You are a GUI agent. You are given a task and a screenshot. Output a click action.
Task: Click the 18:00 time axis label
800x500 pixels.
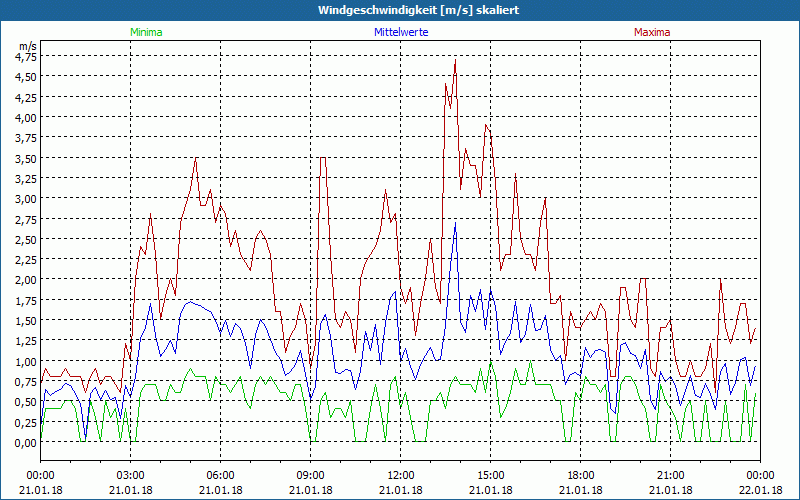(581, 476)
